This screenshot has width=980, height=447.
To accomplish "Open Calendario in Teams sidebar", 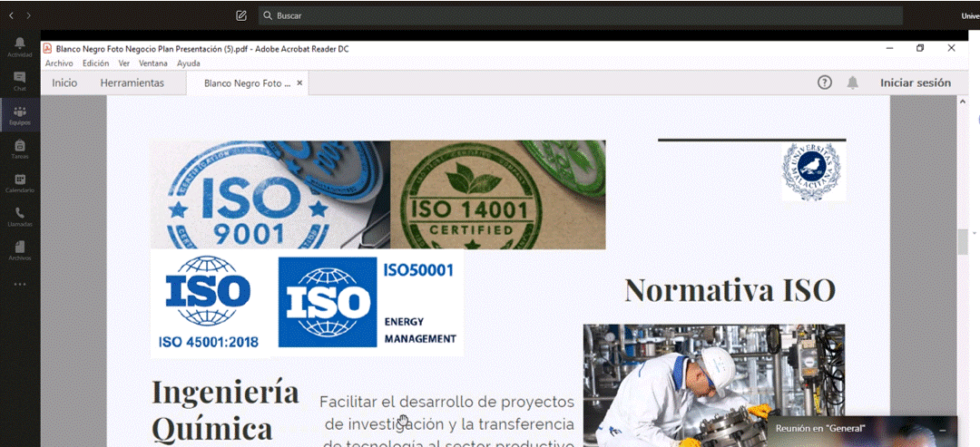I will coord(20,183).
